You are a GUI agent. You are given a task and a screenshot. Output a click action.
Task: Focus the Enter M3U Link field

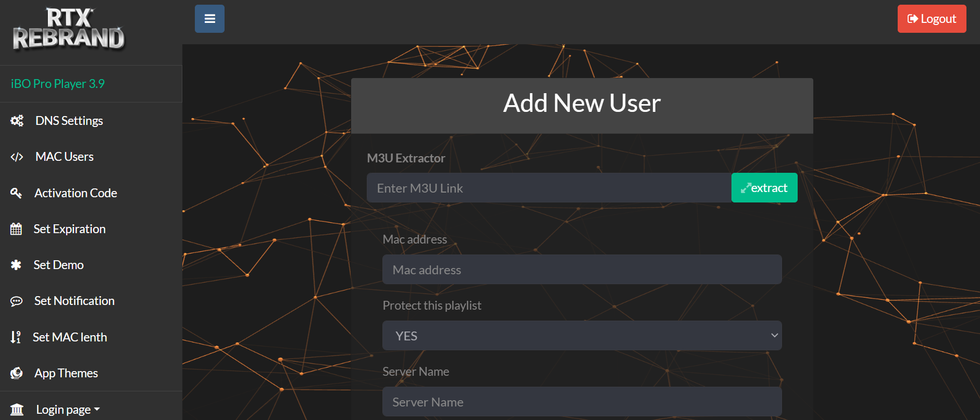[x=549, y=188]
